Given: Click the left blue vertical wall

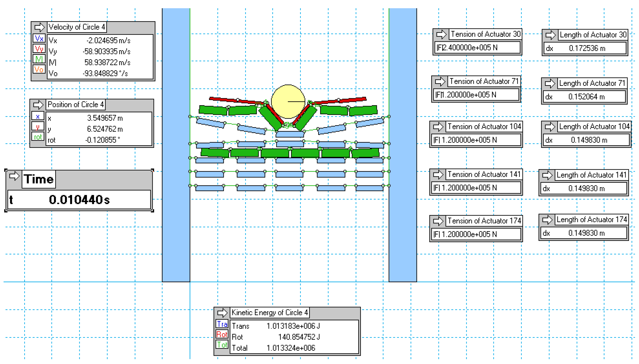Looking at the screenshot, I should point(176,145).
